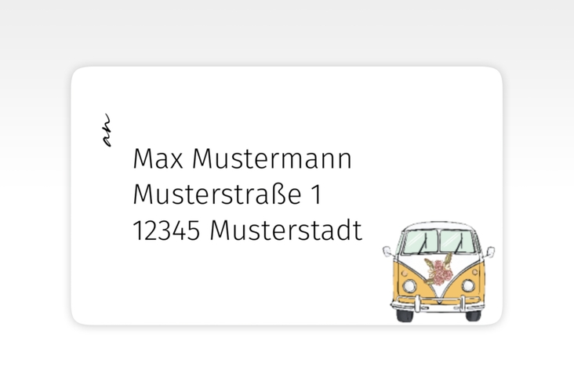Click the front bumper of the bus
Image resolution: width=574 pixels, height=392 pixels.
click(439, 304)
